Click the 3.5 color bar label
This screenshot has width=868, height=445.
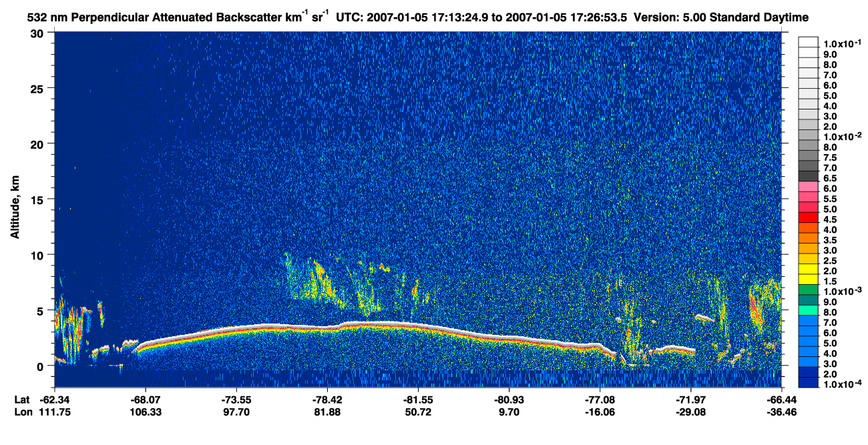pyautogui.click(x=830, y=240)
